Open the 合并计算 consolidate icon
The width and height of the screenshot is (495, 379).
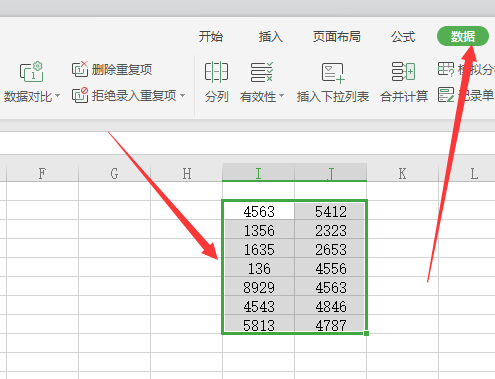click(x=403, y=71)
